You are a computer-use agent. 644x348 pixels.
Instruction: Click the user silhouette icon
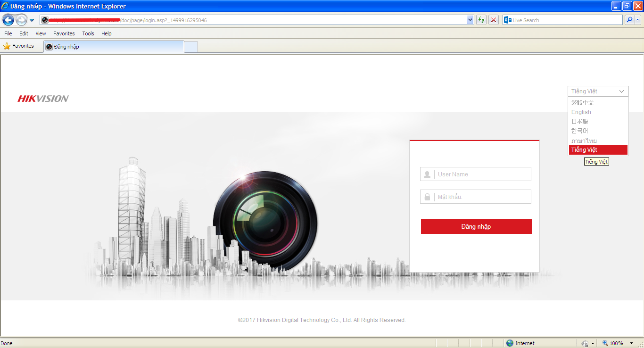click(x=427, y=174)
